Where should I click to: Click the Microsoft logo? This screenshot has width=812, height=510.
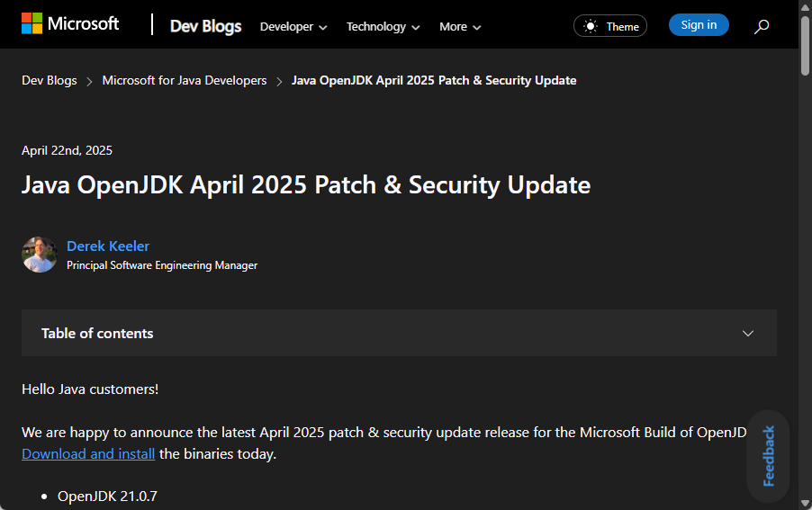70,23
